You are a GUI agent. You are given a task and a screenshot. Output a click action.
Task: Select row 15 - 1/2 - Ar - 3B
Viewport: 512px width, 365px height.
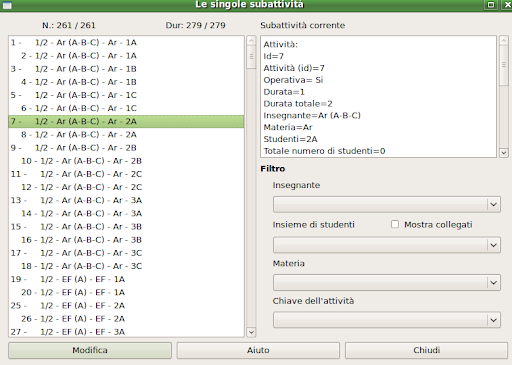pos(126,227)
